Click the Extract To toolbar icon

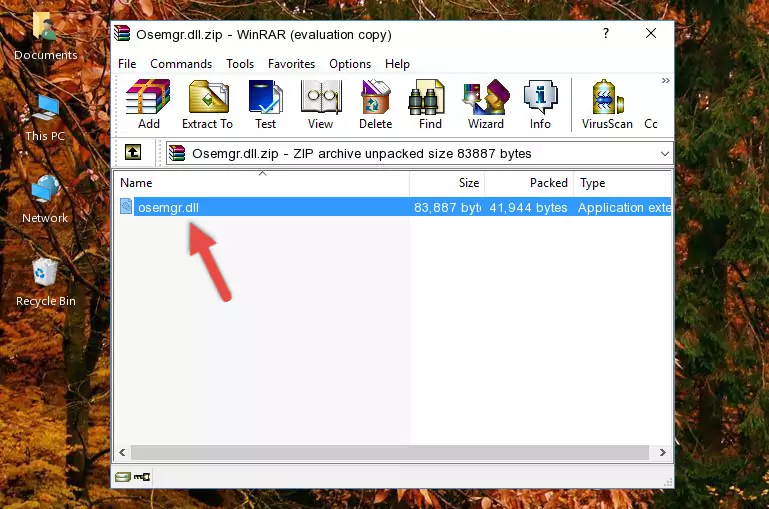coord(207,104)
